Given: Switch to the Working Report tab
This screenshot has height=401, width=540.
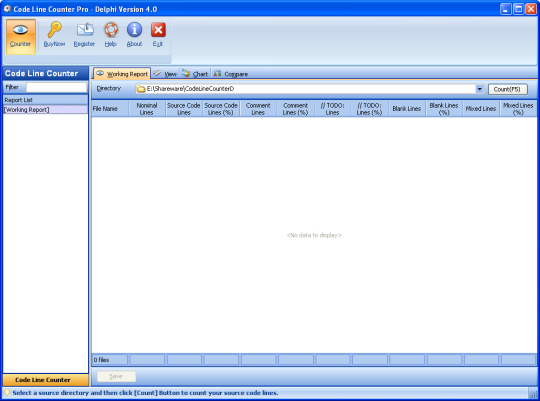Looking at the screenshot, I should coord(122,74).
